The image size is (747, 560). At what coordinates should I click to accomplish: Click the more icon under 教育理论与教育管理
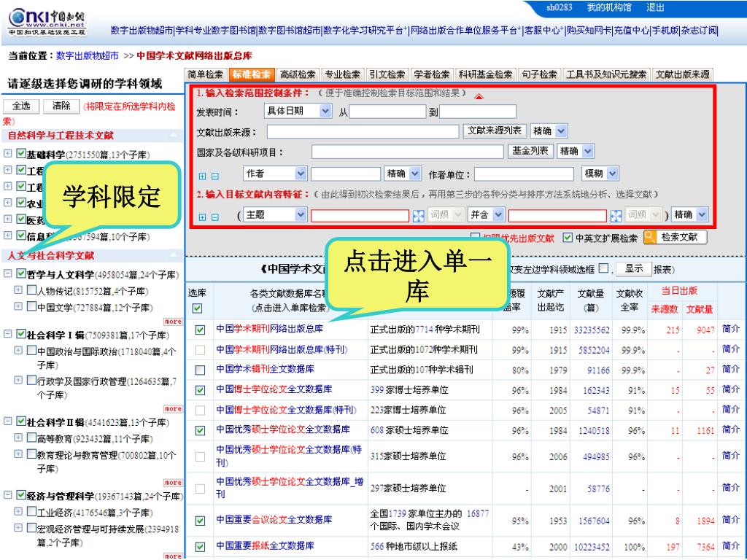click(x=173, y=483)
